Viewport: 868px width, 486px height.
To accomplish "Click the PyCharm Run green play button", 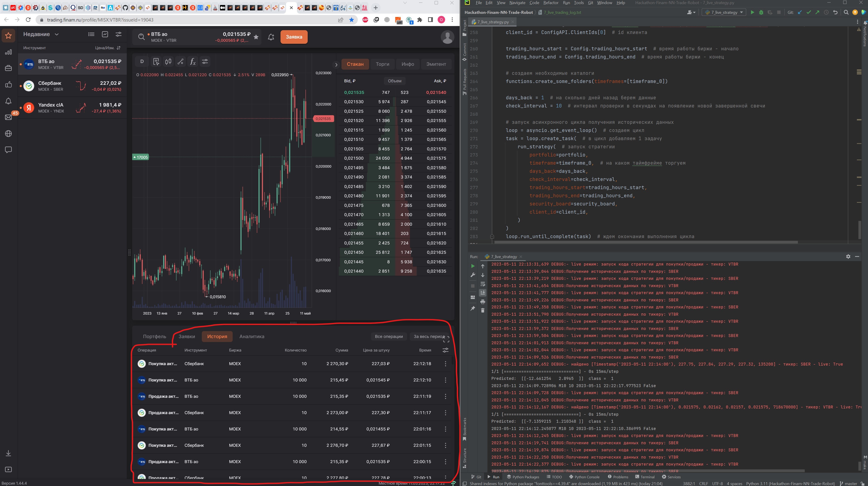I will coord(752,12).
